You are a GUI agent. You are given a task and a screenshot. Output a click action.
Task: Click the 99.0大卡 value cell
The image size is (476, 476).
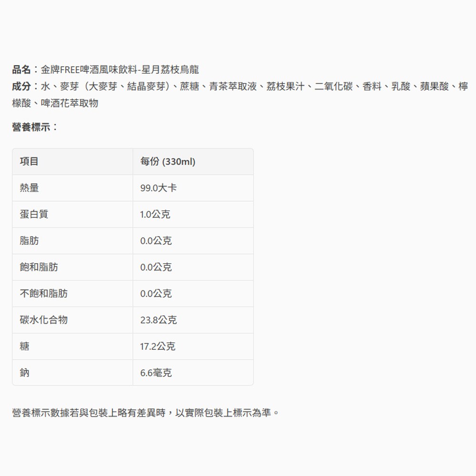coord(158,188)
